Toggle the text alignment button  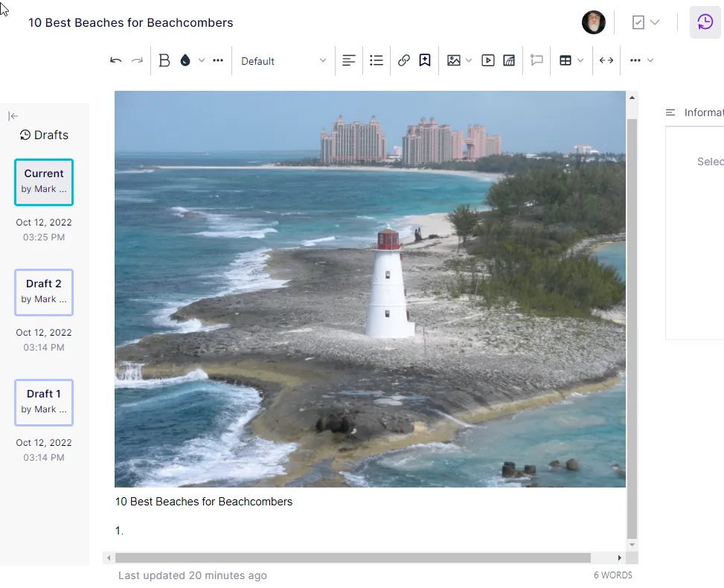click(x=349, y=60)
